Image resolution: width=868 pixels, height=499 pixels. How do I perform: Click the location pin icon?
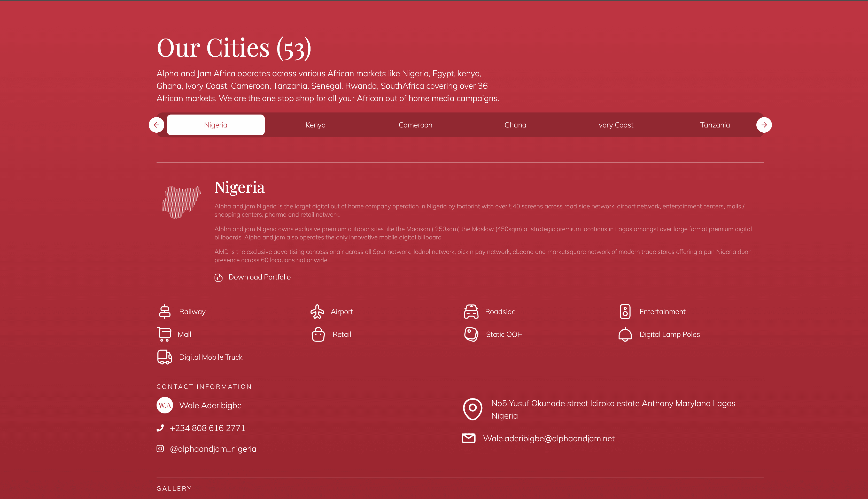click(472, 409)
